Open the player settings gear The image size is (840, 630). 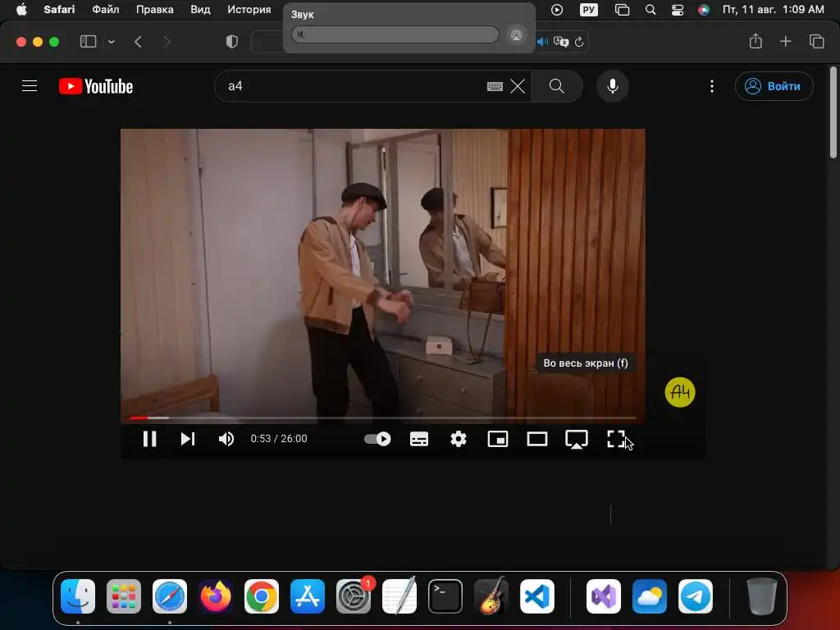(x=458, y=439)
